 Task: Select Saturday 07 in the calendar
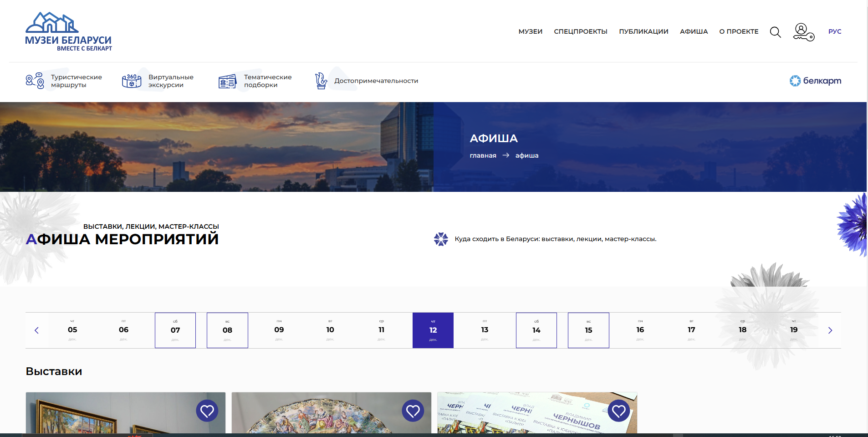coord(175,330)
